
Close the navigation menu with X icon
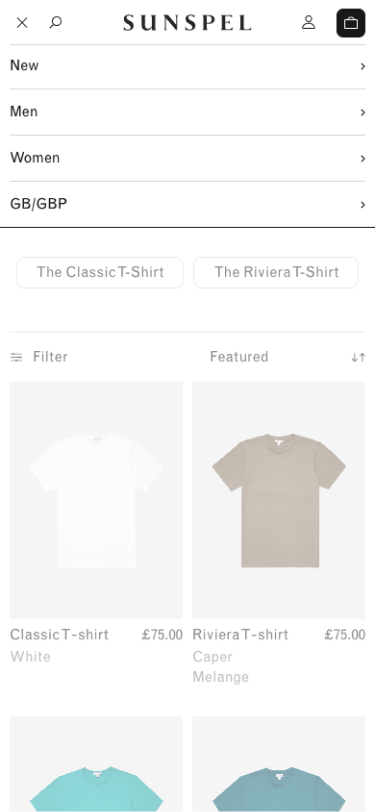[22, 23]
